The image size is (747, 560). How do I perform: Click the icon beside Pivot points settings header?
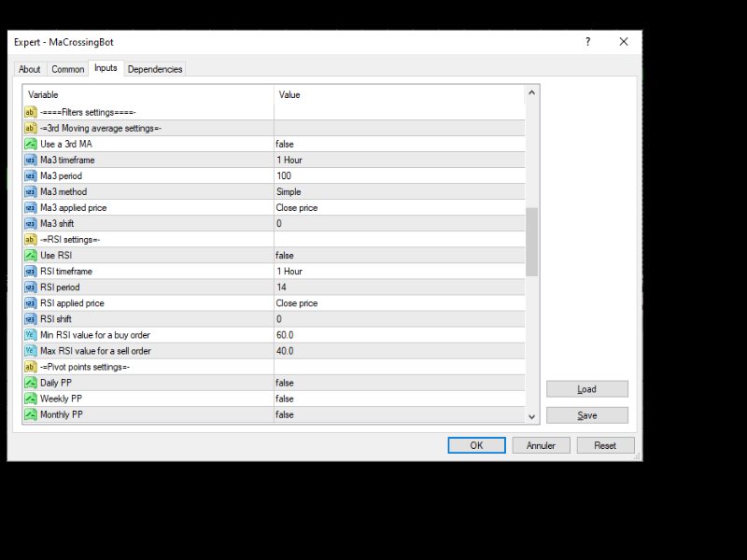31,367
